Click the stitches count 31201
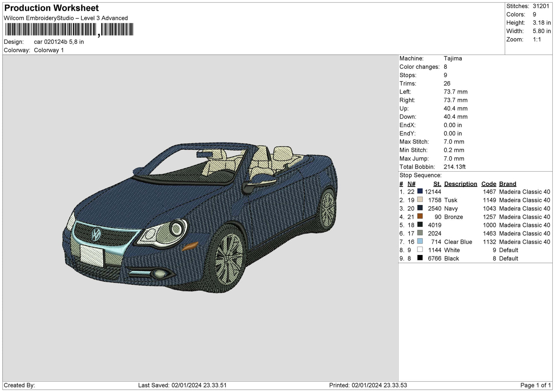Image resolution: width=555 pixels, height=392 pixels. pos(541,6)
